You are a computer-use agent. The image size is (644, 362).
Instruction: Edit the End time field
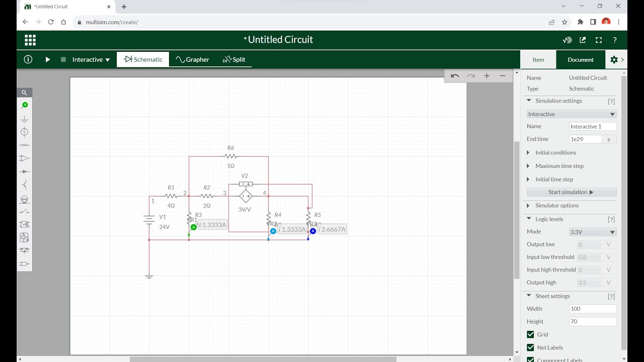[x=585, y=139]
